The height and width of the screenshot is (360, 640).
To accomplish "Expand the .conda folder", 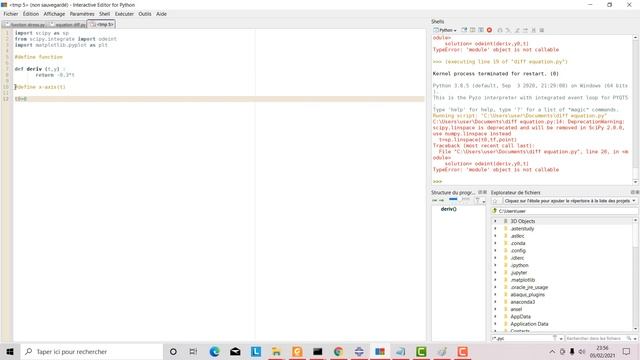I will coord(496,243).
